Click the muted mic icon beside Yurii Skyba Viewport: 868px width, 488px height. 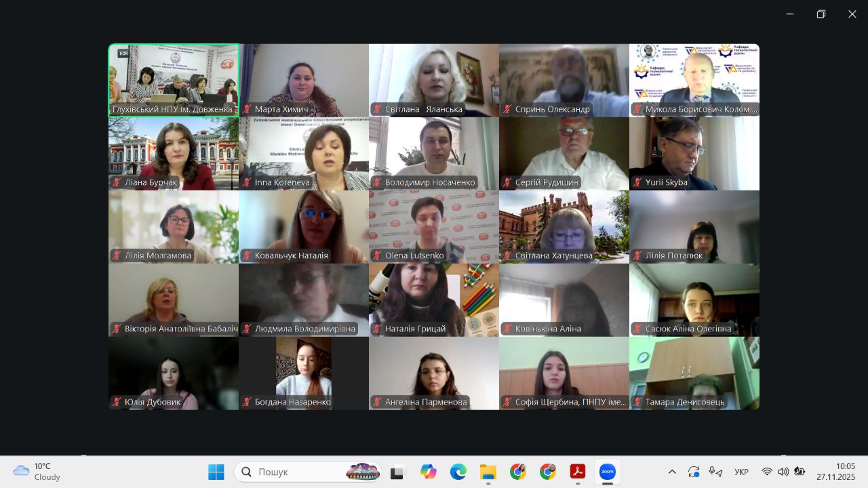637,182
